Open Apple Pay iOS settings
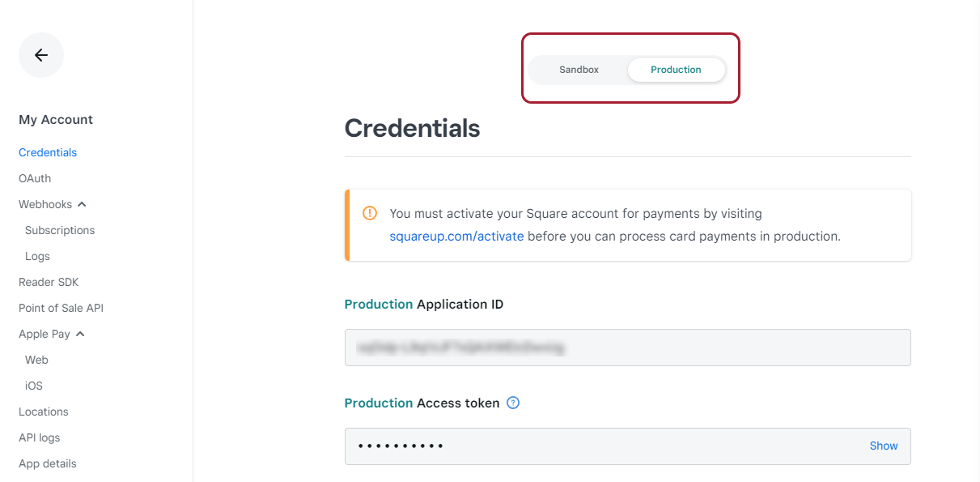Viewport: 980px width, 482px height. coord(34,386)
